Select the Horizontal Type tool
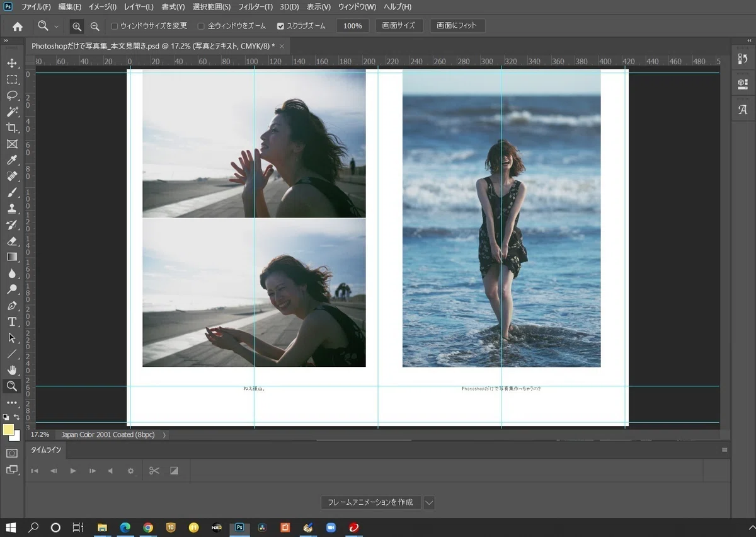The height and width of the screenshot is (537, 756). coord(12,322)
